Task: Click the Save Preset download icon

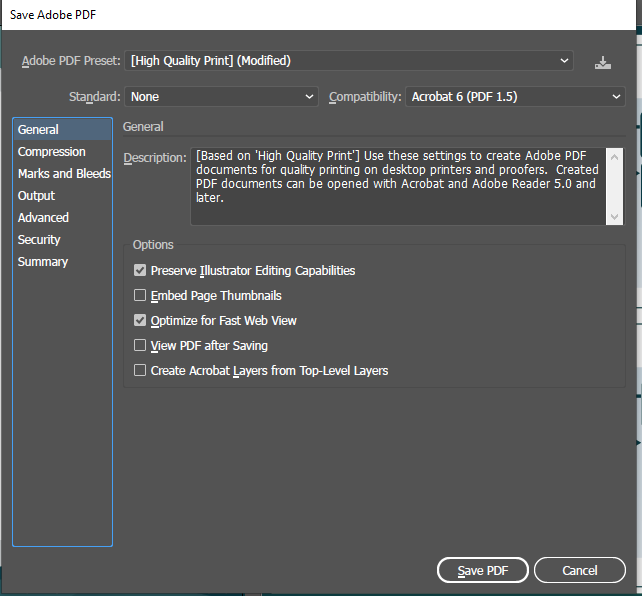Action: coord(602,62)
